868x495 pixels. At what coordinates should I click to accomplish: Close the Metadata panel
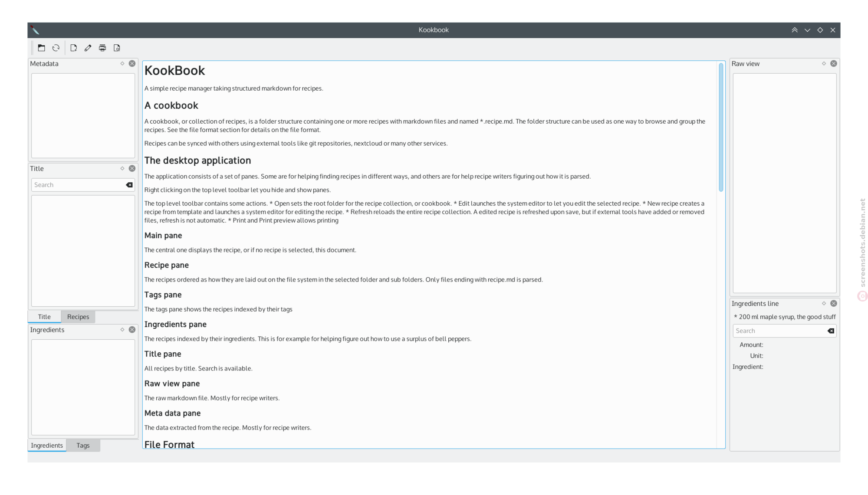coord(132,63)
